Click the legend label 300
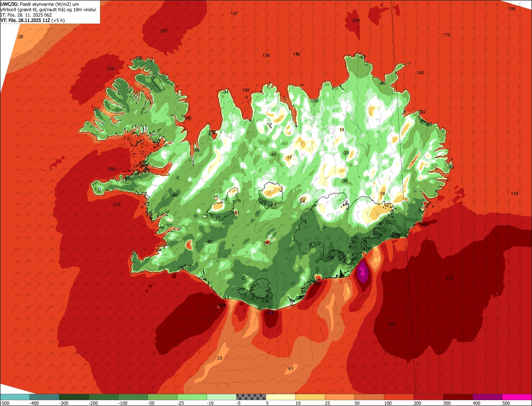This screenshot has height=406, width=532. pos(447,403)
